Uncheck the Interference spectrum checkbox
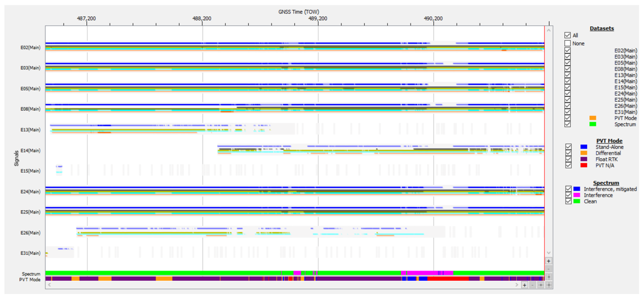Viewport: 644px width, 298px height. tap(569, 195)
